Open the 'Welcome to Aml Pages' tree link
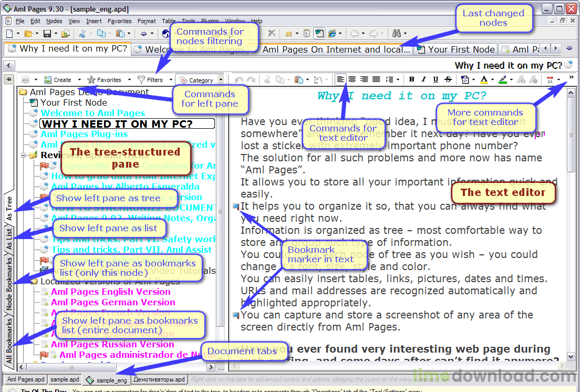This screenshot has width=580, height=392. click(x=92, y=113)
